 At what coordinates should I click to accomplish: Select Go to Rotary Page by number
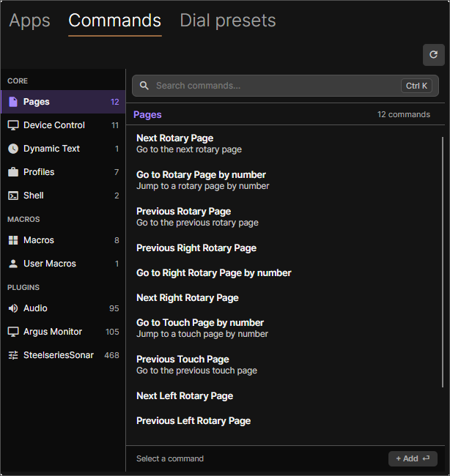[x=284, y=180]
